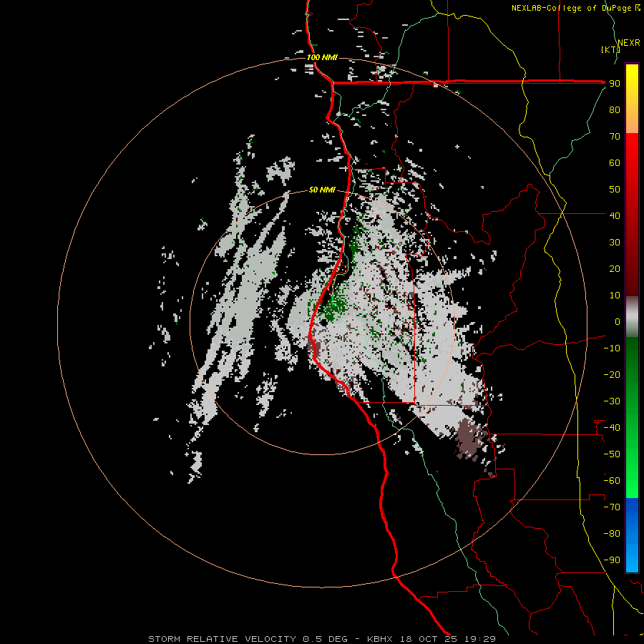Screen dimensions: 644x644
Task: Click the [KT] units label
Action: tap(610, 49)
